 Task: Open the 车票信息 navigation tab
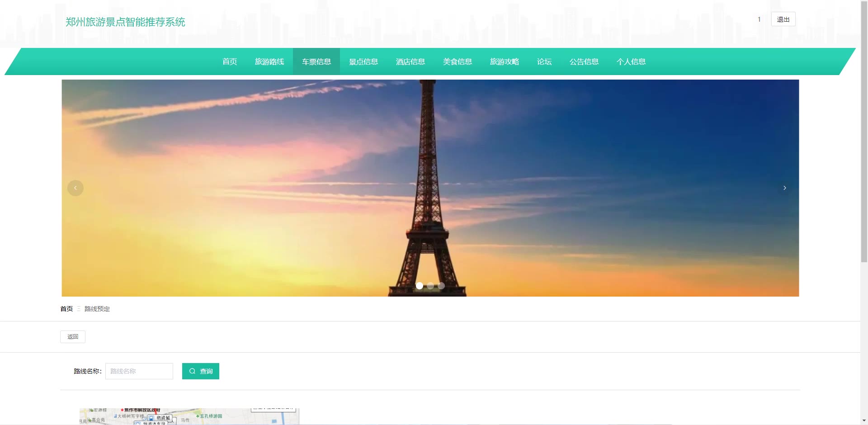316,61
